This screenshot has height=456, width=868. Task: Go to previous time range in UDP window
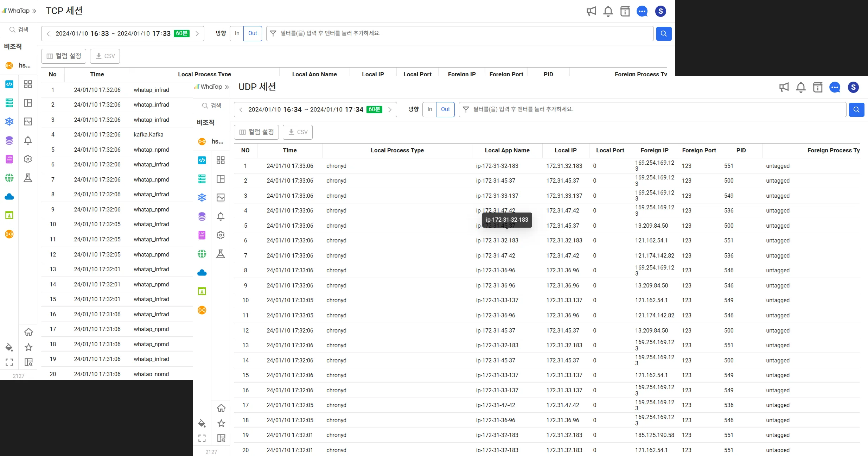pos(241,110)
